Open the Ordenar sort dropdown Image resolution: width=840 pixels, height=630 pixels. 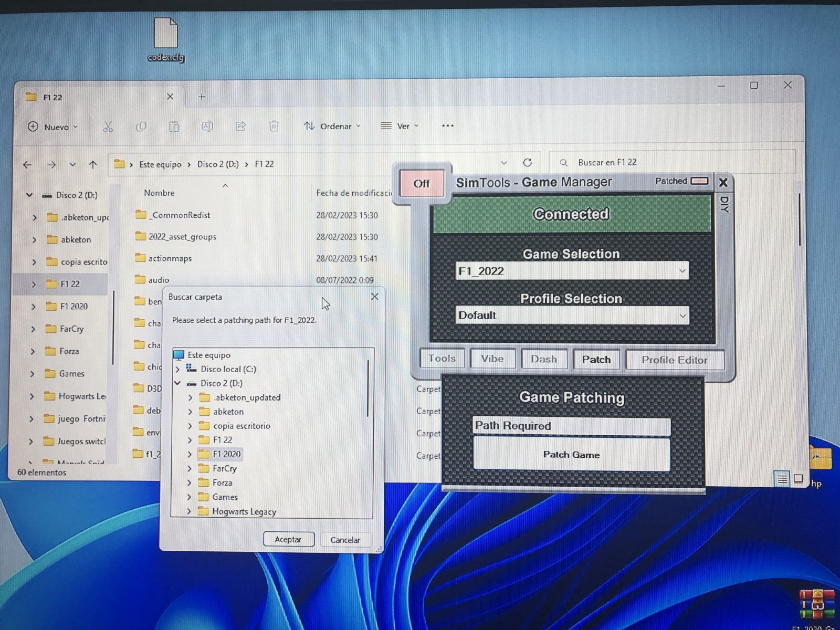click(332, 126)
